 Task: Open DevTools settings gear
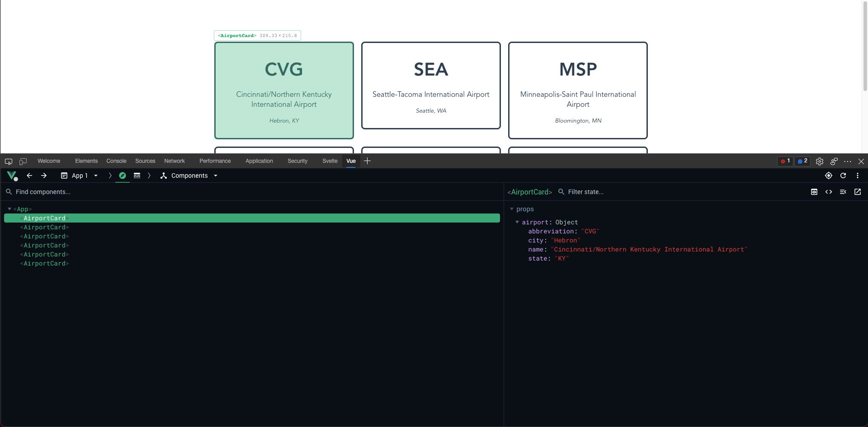820,161
